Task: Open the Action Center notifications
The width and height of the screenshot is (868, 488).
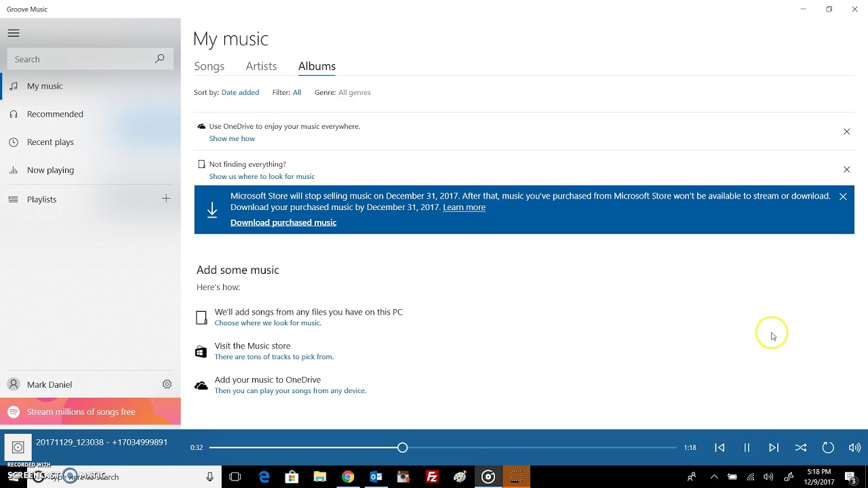Action: pos(851,477)
